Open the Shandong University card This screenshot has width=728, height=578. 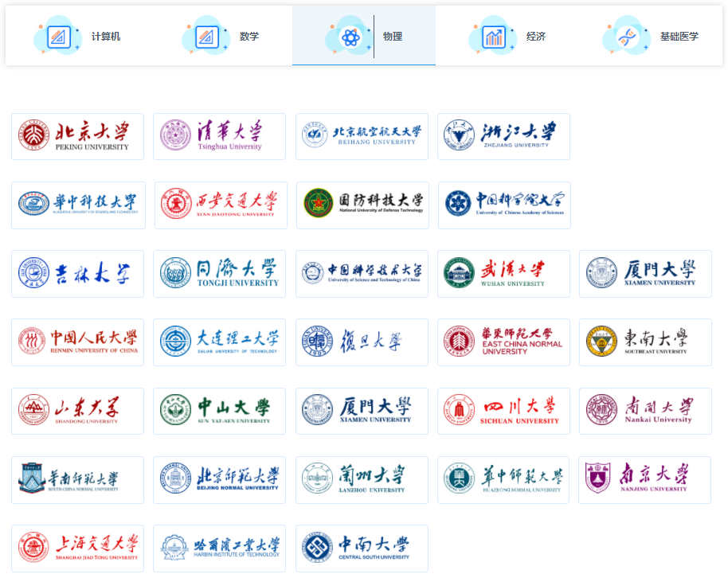coord(77,412)
